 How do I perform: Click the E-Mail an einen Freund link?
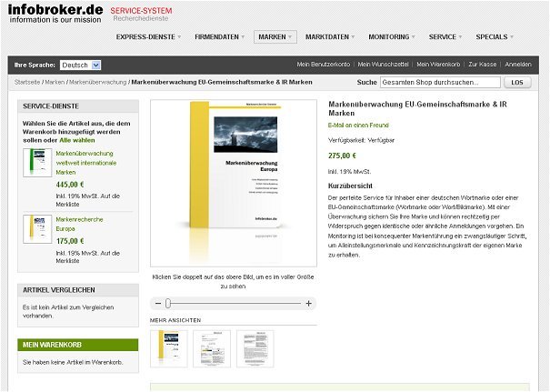[x=361, y=123]
